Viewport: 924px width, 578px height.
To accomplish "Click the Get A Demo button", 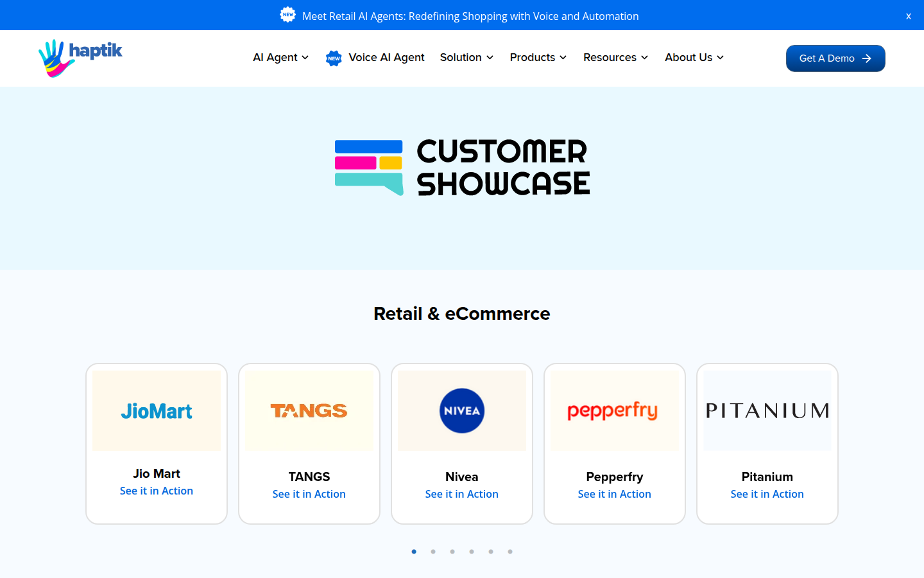I will pos(835,58).
